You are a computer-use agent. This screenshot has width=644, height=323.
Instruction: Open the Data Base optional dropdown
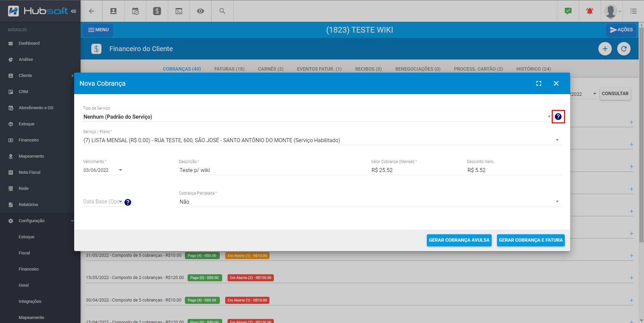point(103,202)
